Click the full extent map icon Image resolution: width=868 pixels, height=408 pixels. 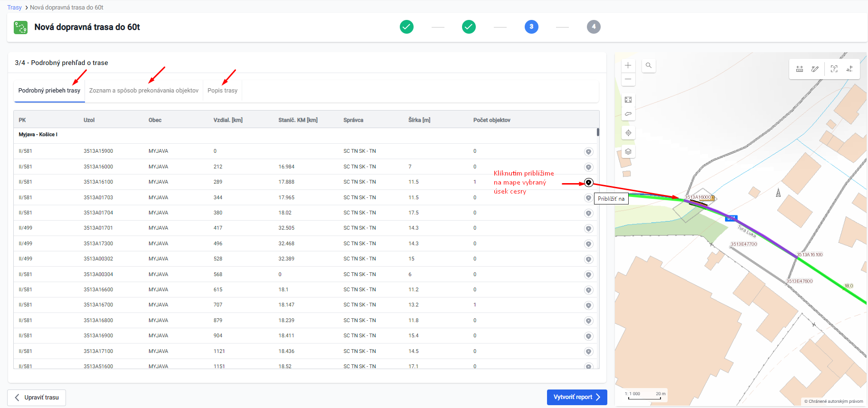click(628, 100)
